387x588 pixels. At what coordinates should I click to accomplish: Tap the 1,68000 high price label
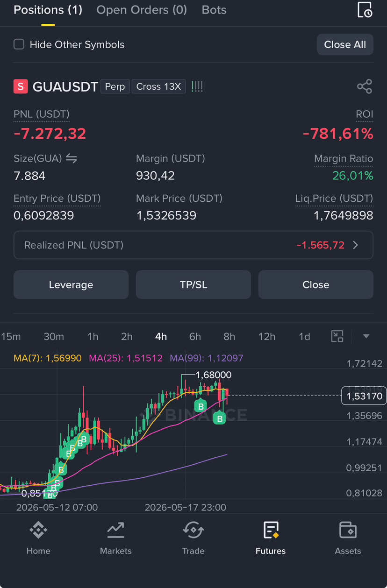214,375
